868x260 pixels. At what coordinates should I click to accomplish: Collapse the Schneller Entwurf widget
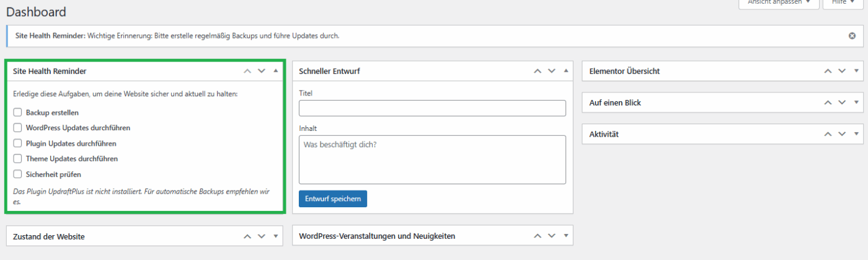click(565, 71)
